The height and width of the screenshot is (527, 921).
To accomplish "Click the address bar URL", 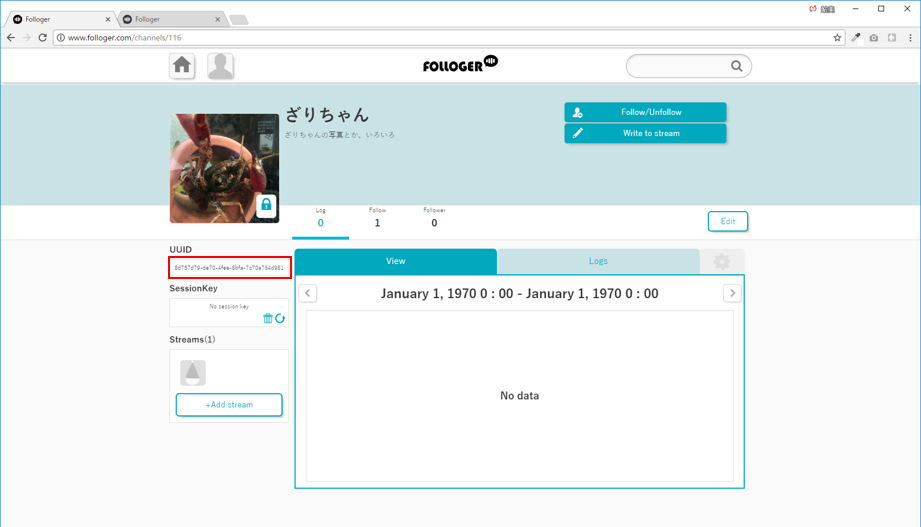I will (125, 38).
